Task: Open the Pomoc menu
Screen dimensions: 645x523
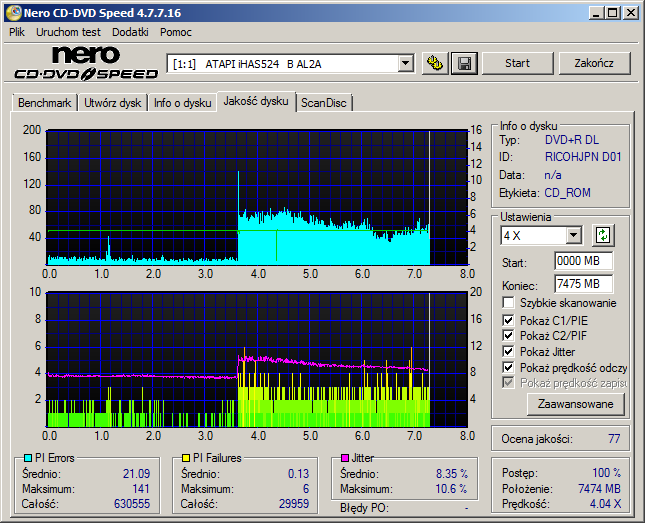Action: pyautogui.click(x=176, y=32)
